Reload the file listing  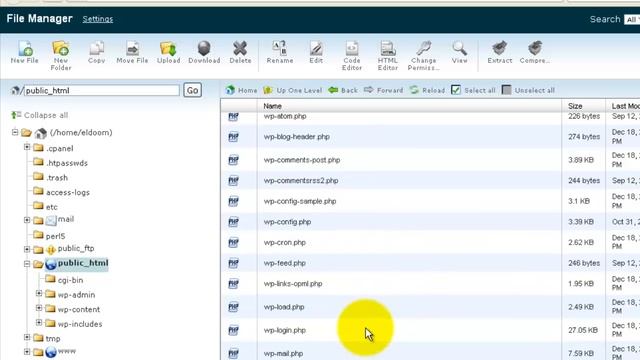tap(427, 90)
